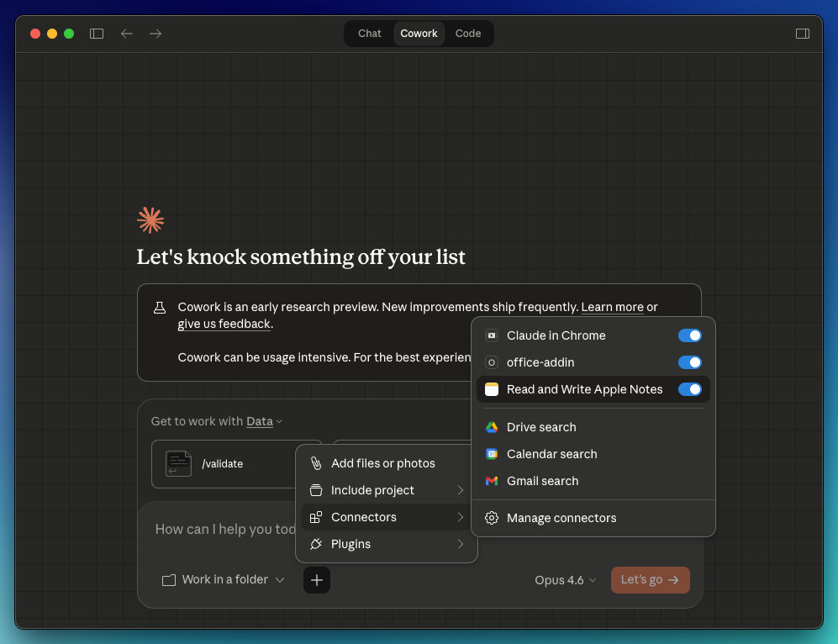Open Manage connectors
The image size is (838, 644).
coord(593,518)
